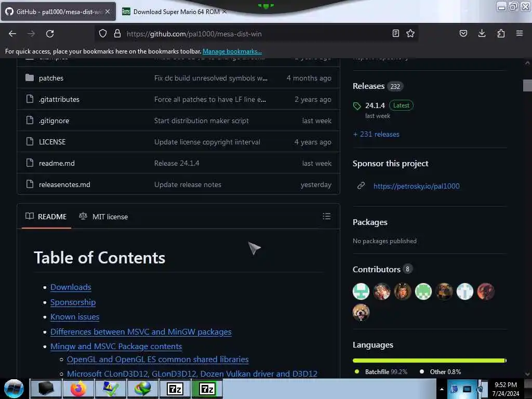532x399 pixels.
Task: Focus the address bar URL field
Action: (x=258, y=34)
